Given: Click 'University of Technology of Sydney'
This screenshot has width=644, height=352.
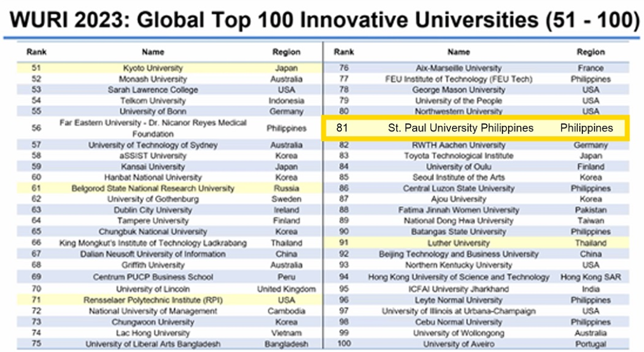Looking at the screenshot, I should click(153, 145).
